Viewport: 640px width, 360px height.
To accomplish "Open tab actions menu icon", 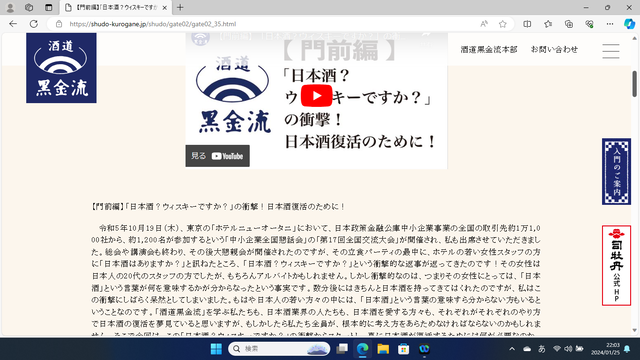I will pyautogui.click(x=49, y=7).
